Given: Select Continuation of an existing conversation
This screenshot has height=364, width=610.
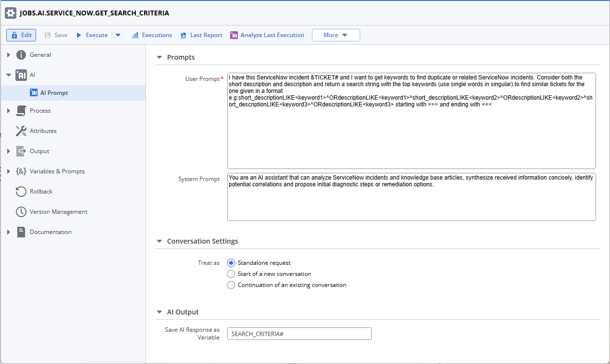Looking at the screenshot, I should [231, 285].
